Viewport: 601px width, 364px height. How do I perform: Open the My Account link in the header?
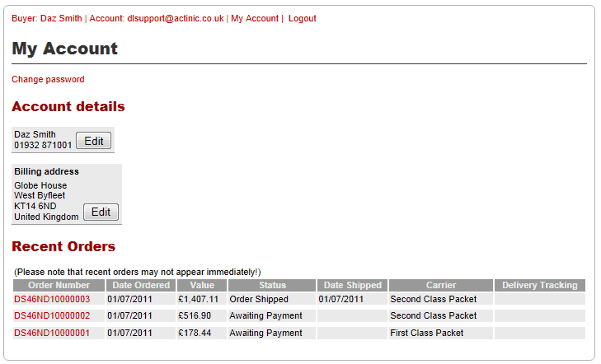point(255,18)
